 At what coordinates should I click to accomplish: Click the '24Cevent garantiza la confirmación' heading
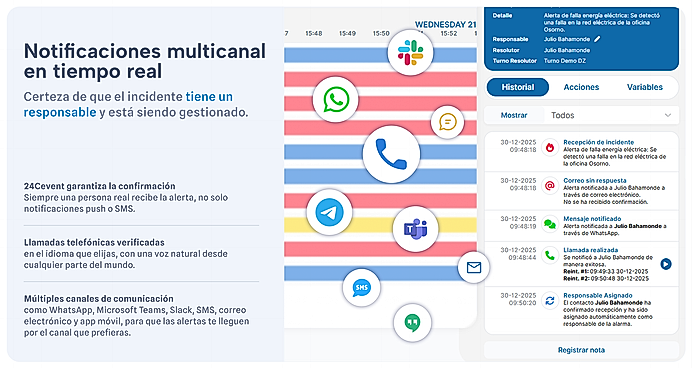[100, 186]
